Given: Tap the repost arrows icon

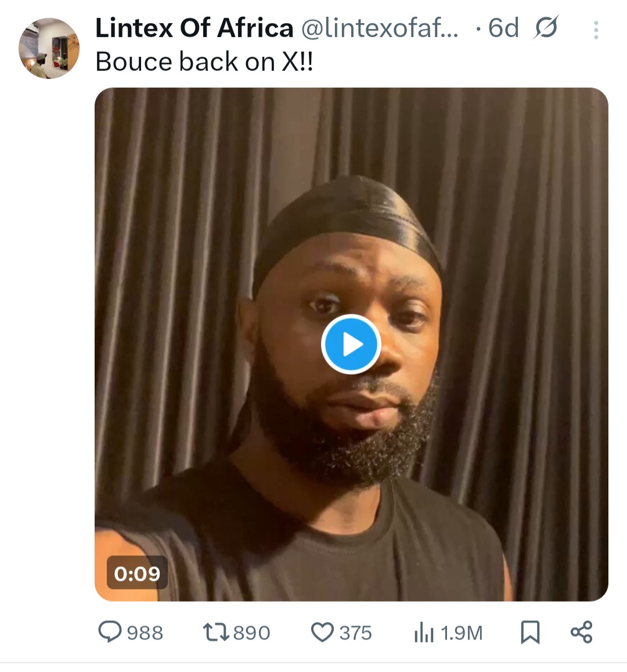Looking at the screenshot, I should point(215,632).
